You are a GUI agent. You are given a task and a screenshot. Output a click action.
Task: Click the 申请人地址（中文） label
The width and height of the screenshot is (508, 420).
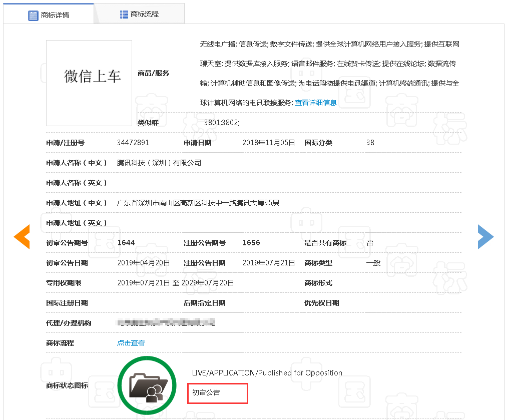click(x=76, y=203)
